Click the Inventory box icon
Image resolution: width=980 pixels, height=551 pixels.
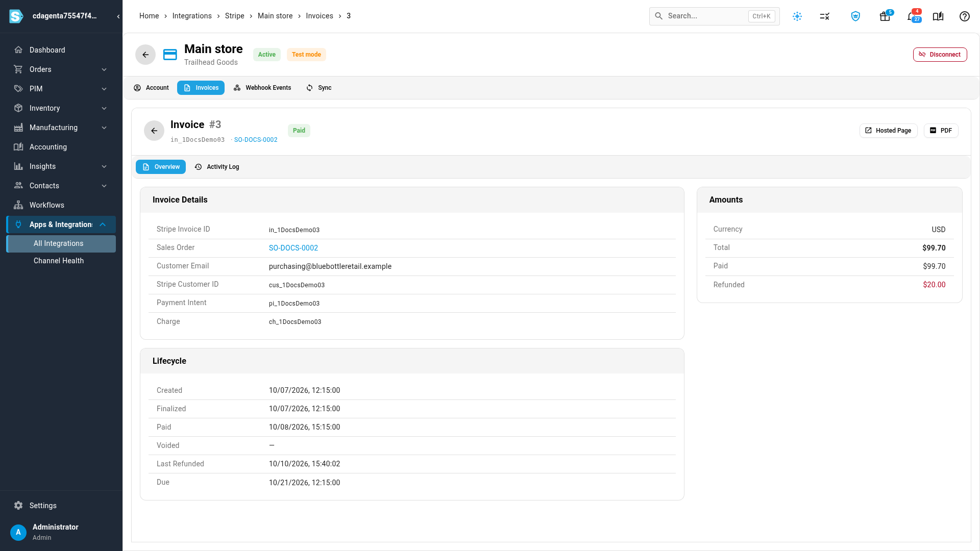click(18, 108)
